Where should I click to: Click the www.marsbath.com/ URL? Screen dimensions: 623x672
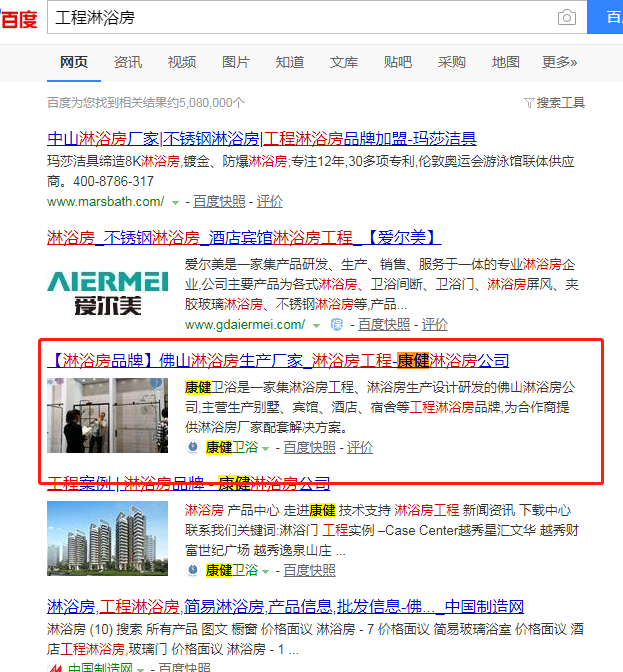click(x=105, y=201)
